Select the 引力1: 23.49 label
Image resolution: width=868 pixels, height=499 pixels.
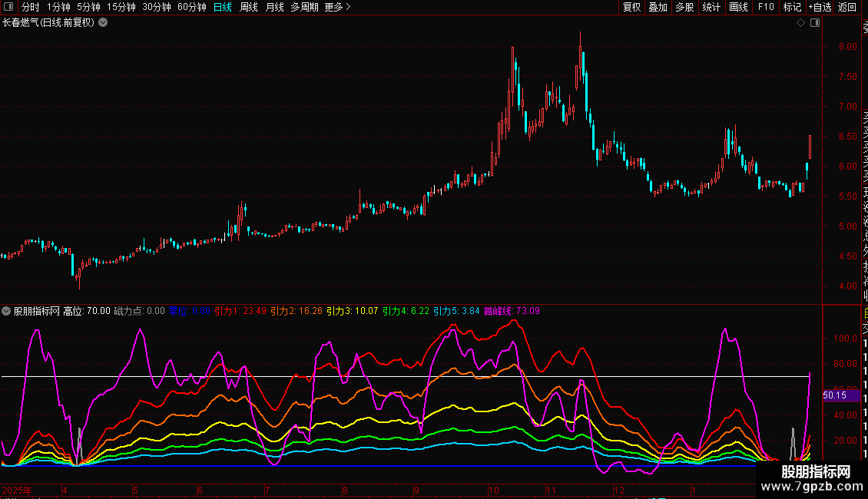point(240,311)
